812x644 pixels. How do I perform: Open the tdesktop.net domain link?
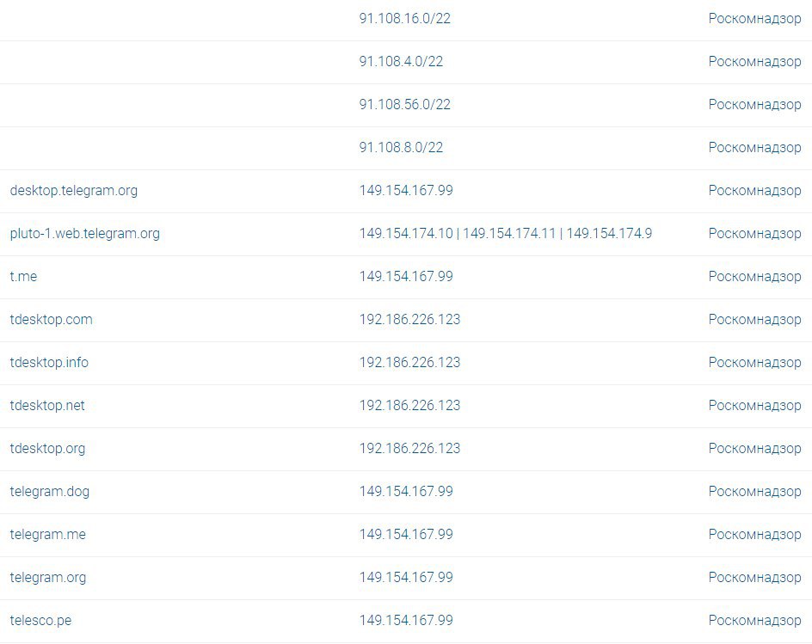pyautogui.click(x=47, y=406)
